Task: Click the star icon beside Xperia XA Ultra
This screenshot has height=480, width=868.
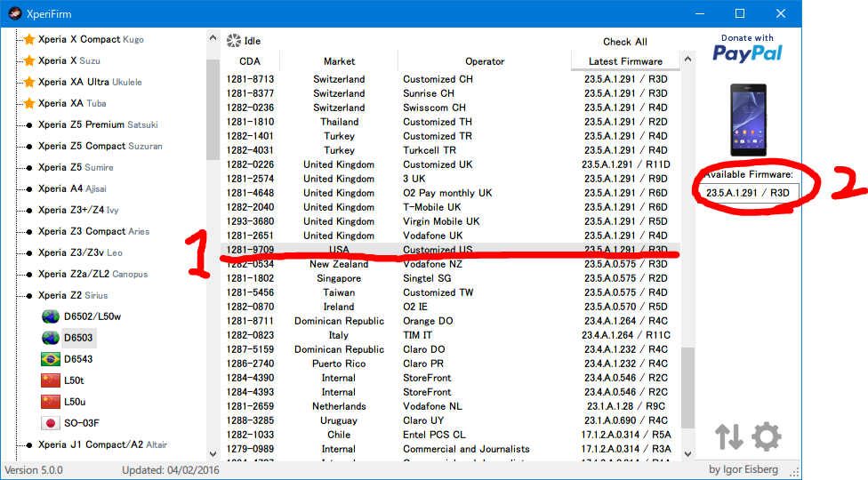Action: coord(29,82)
